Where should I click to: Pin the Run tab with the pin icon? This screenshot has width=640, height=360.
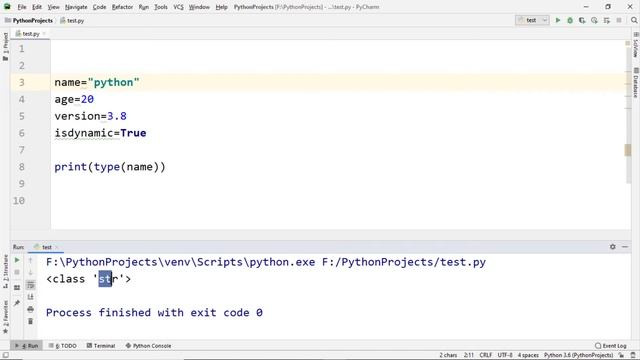tap(17, 303)
